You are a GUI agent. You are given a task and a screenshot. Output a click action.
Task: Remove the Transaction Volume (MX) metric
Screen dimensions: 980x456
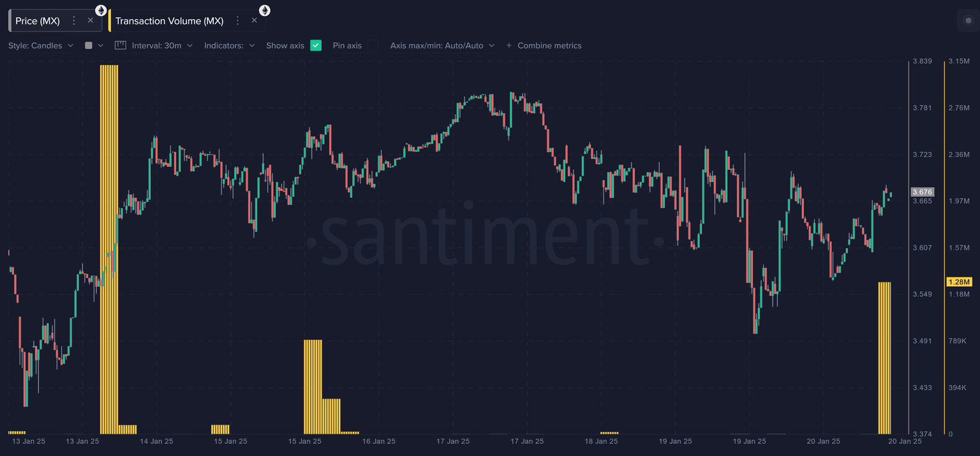(255, 20)
